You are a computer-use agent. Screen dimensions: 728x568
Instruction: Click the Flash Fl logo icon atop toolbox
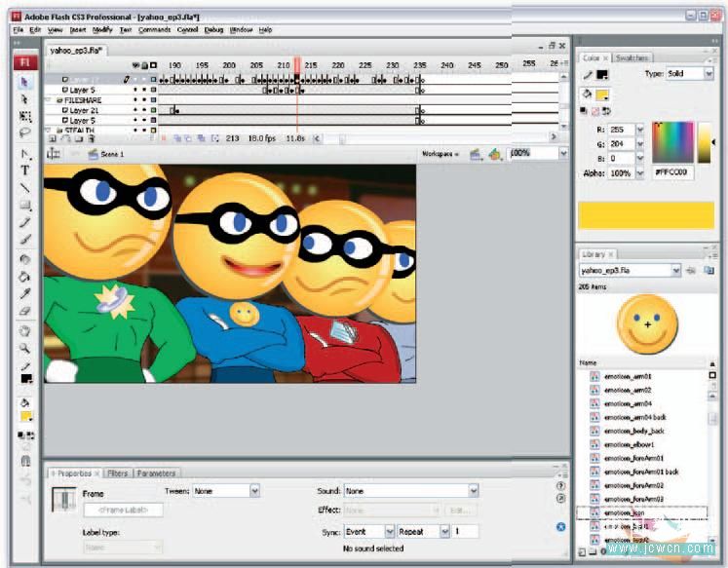25,62
